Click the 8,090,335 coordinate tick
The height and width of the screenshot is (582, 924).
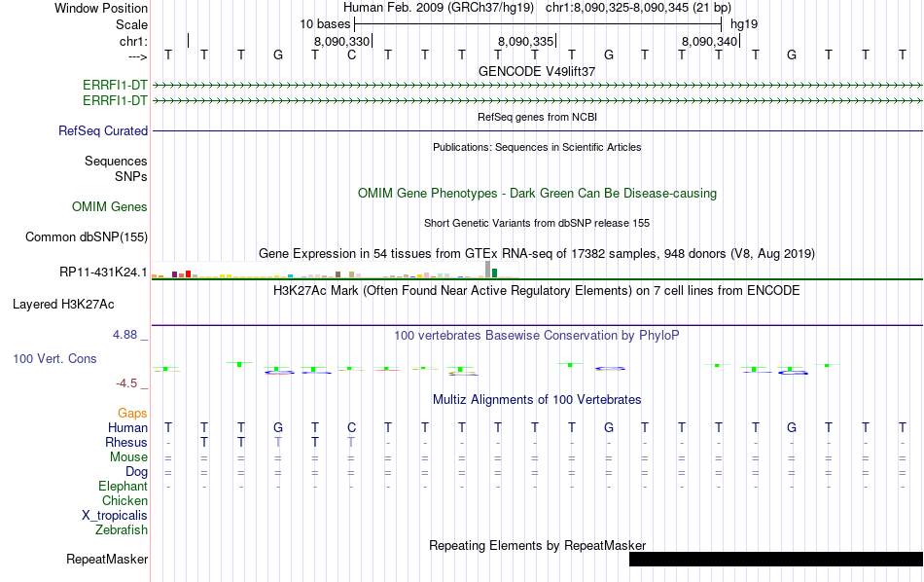click(x=526, y=41)
